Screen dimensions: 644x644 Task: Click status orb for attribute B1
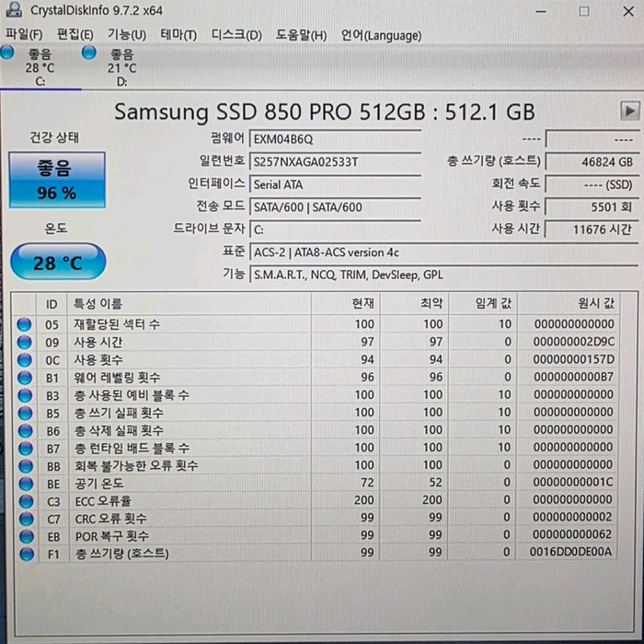pyautogui.click(x=25, y=378)
